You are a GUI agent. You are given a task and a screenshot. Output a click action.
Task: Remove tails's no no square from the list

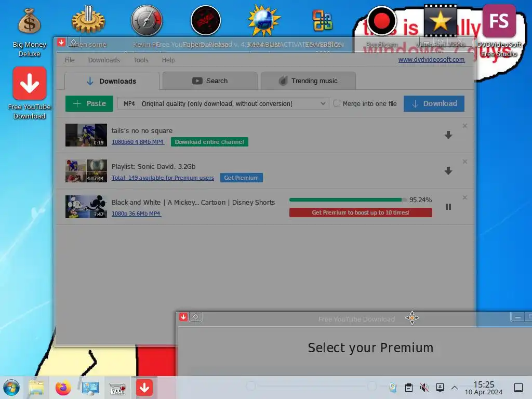point(465,126)
